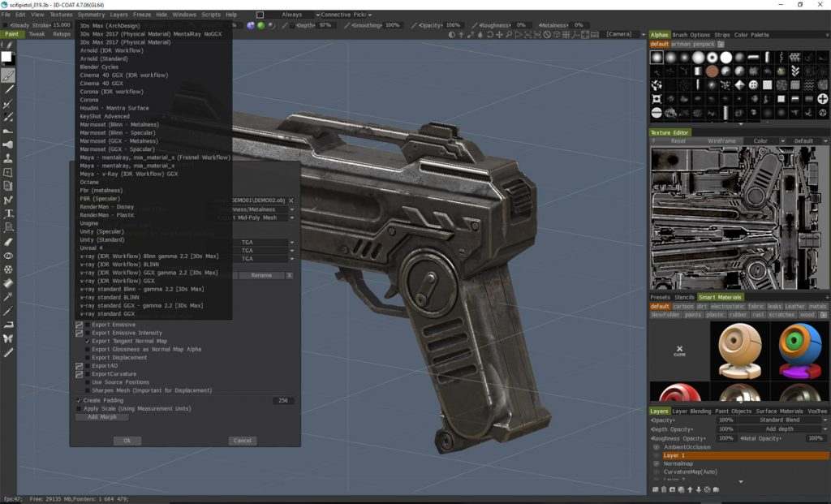Screen dimensions: 831x504
Task: Move layer up with the up-arrow icon
Action: pos(690,489)
